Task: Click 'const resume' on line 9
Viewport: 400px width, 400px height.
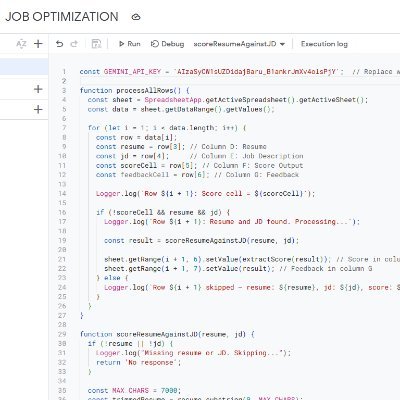Action: click(120, 147)
